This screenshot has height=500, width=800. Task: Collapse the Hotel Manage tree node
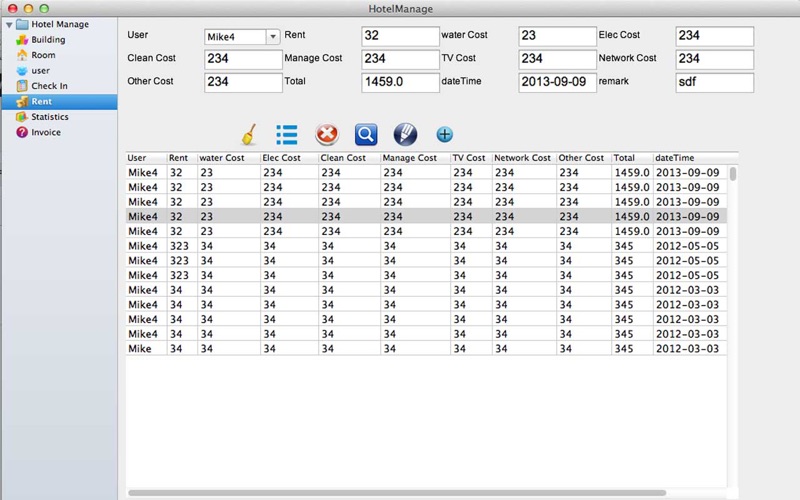click(9, 24)
